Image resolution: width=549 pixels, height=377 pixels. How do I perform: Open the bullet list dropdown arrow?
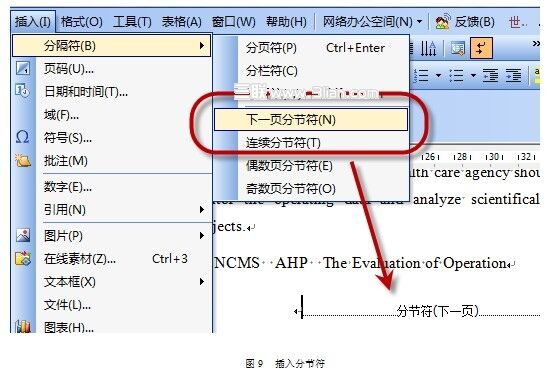point(473,75)
